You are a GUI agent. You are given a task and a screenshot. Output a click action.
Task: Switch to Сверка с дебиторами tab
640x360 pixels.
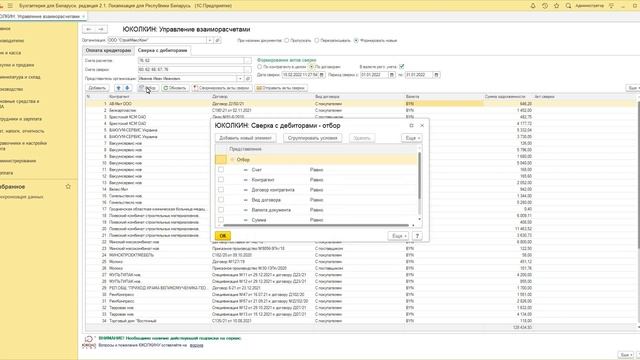(162, 51)
